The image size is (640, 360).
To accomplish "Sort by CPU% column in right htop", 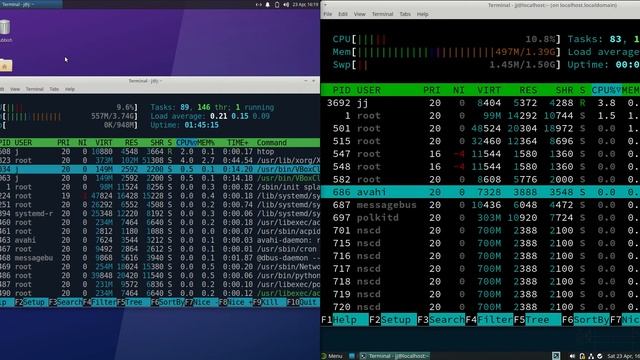I will (x=606, y=90).
